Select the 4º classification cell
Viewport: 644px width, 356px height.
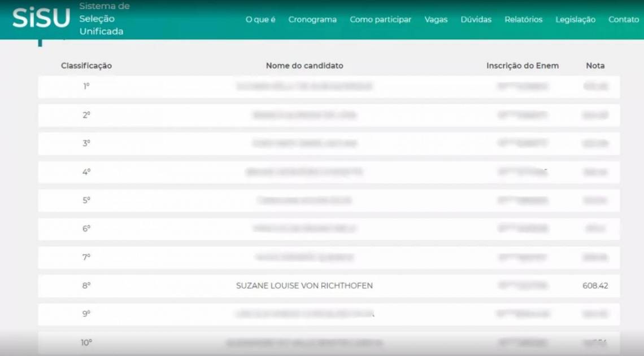(86, 172)
